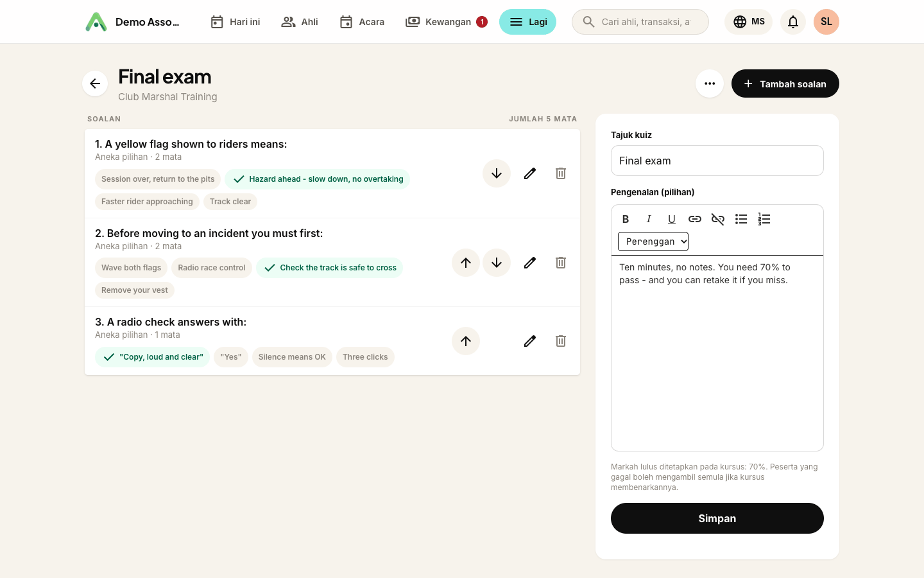Toggle bold formatting in introduction editor
The width and height of the screenshot is (924, 578).
(626, 219)
